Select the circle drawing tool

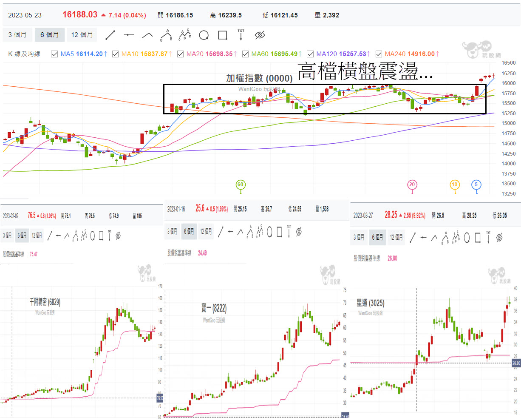203,35
